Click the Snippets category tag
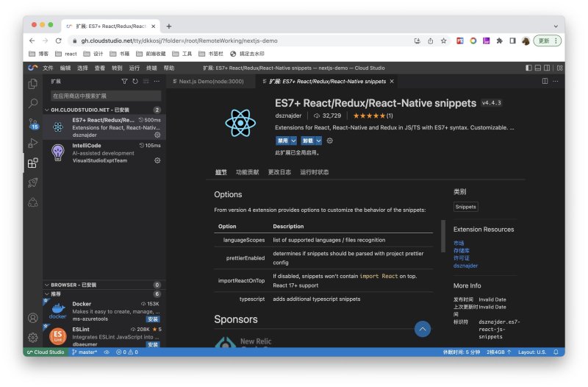Viewport: 588px width, 387px height. [x=465, y=207]
